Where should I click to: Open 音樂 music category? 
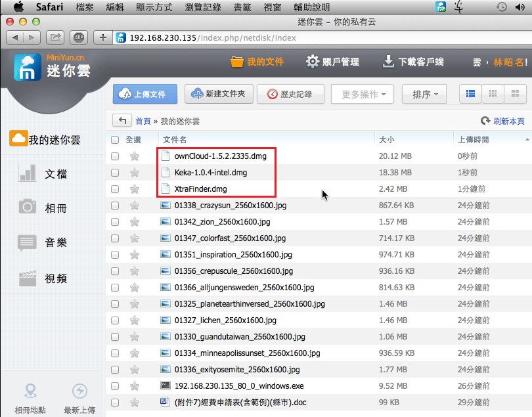[x=43, y=242]
